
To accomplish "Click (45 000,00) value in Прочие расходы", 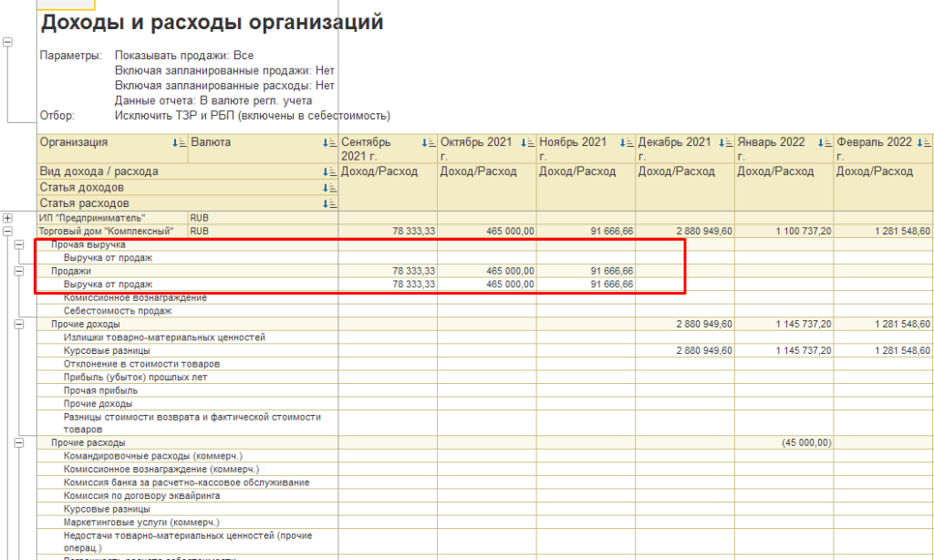I will pyautogui.click(x=806, y=442).
